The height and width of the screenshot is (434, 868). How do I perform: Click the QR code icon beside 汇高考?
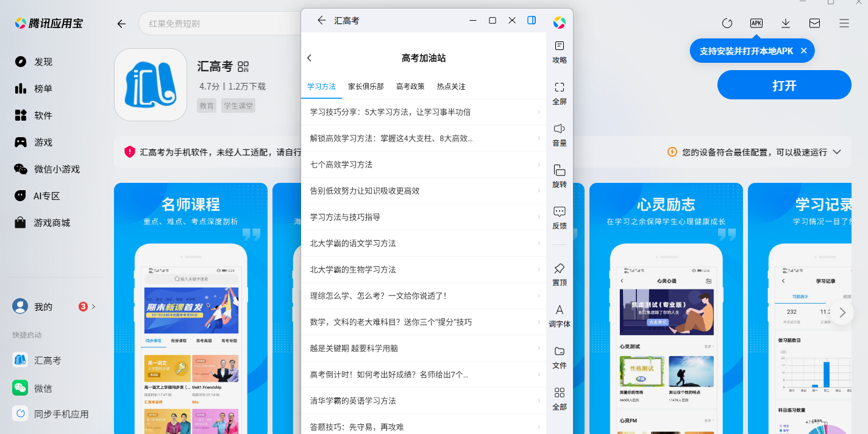[x=243, y=66]
